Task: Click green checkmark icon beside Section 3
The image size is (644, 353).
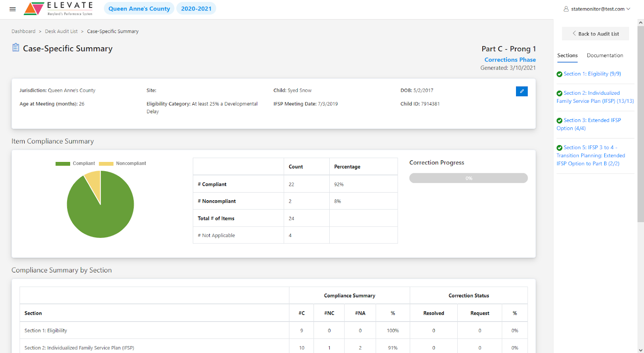Action: coord(559,120)
